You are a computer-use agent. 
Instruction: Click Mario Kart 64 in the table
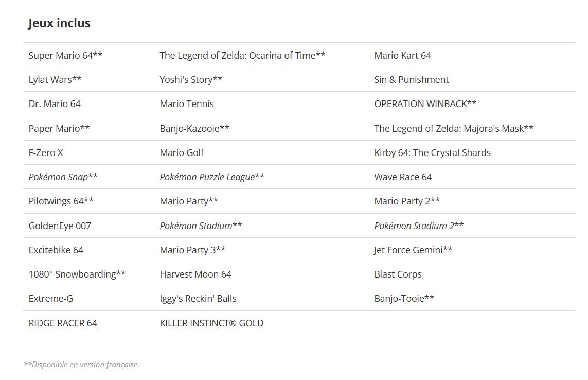[x=402, y=55]
